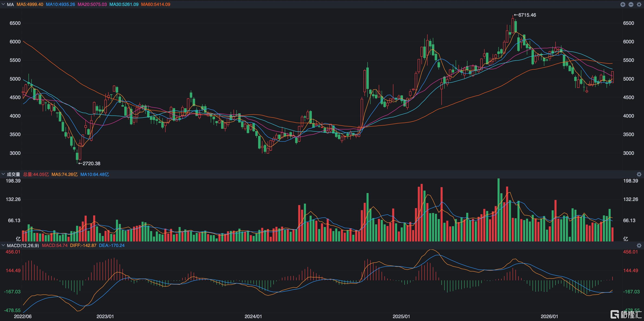
Task: Click -167.03 on the right MACD axis
Action: click(632, 292)
